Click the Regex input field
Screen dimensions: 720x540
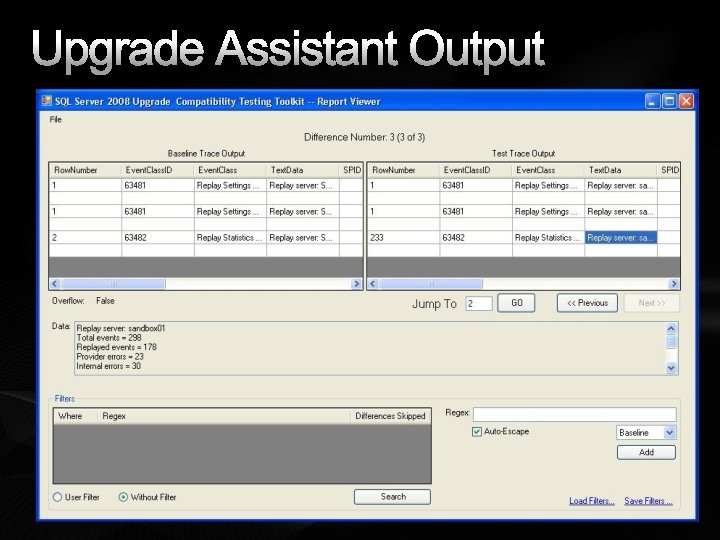pyautogui.click(x=574, y=414)
